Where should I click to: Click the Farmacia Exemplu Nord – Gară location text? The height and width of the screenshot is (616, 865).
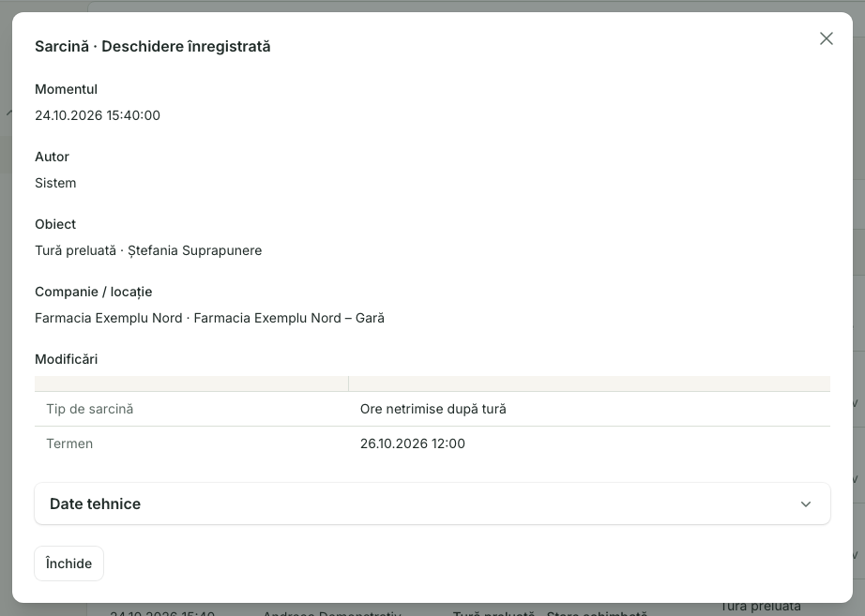[289, 318]
